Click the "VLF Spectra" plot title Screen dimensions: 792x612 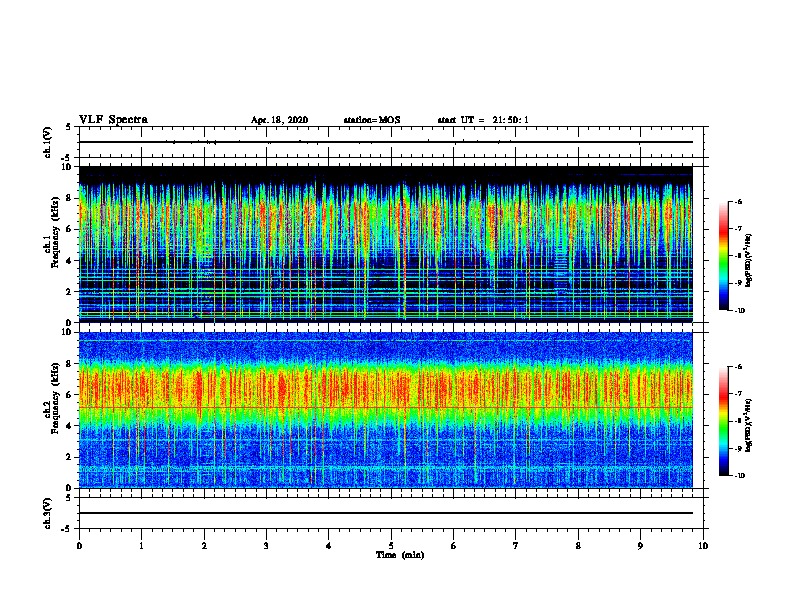pyautogui.click(x=113, y=120)
